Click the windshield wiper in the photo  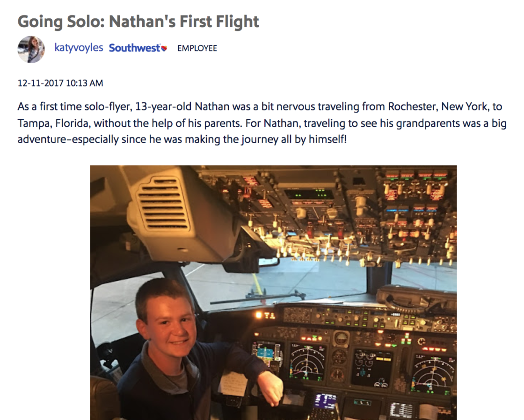click(x=257, y=297)
